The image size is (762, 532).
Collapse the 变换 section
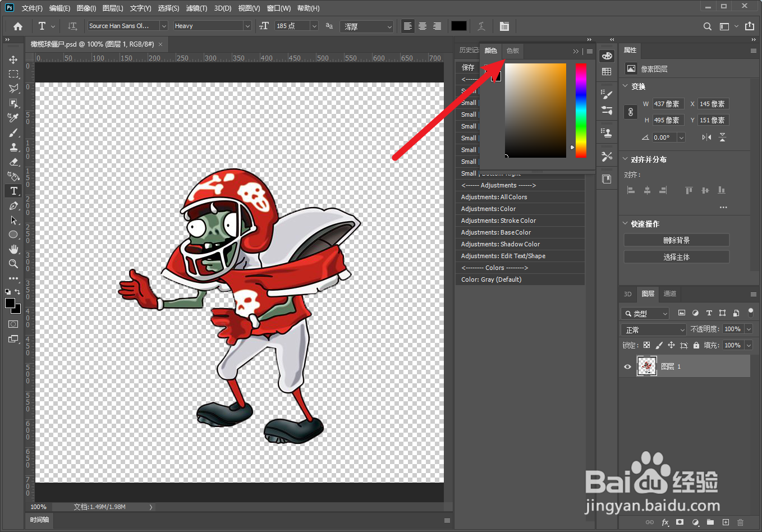tap(626, 86)
